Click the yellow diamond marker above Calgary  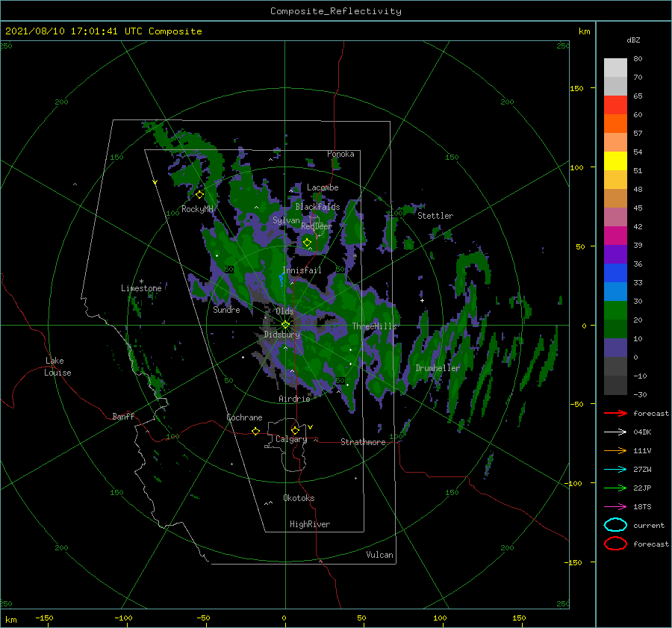[x=295, y=430]
